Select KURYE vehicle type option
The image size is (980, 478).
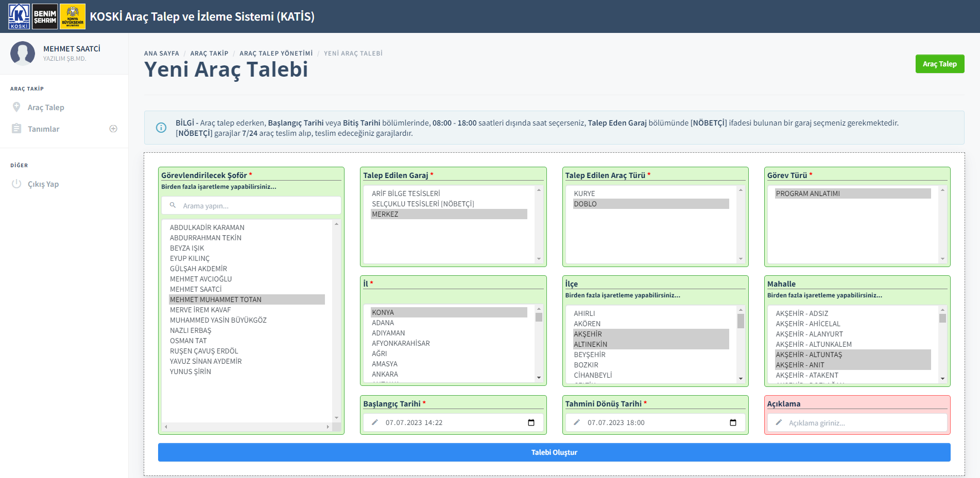584,193
